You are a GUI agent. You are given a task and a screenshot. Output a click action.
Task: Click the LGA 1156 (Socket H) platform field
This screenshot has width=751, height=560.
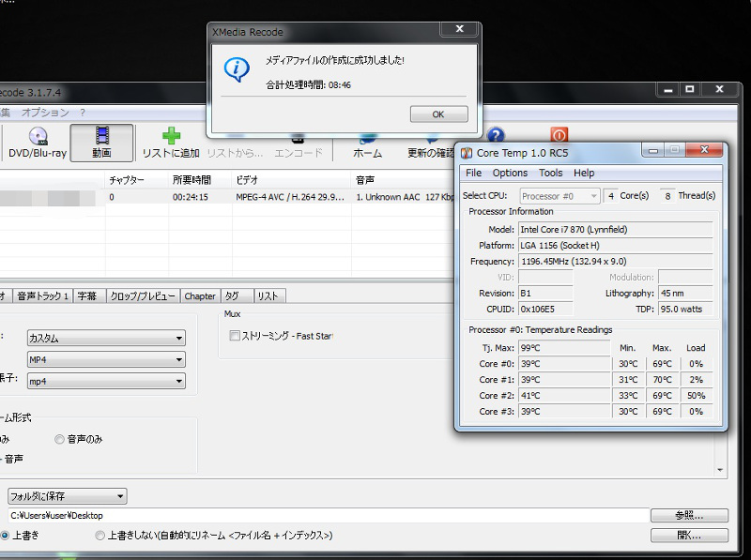(x=616, y=246)
